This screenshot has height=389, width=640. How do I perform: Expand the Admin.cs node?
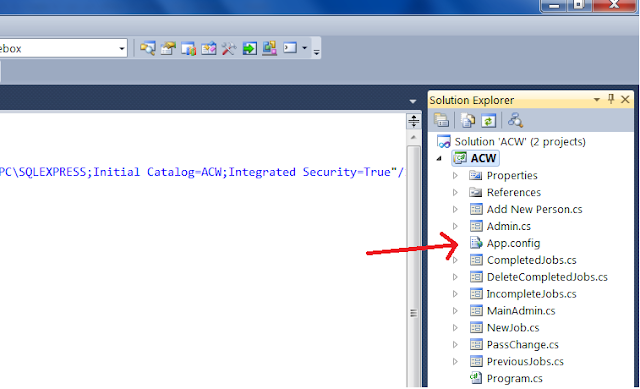456,226
